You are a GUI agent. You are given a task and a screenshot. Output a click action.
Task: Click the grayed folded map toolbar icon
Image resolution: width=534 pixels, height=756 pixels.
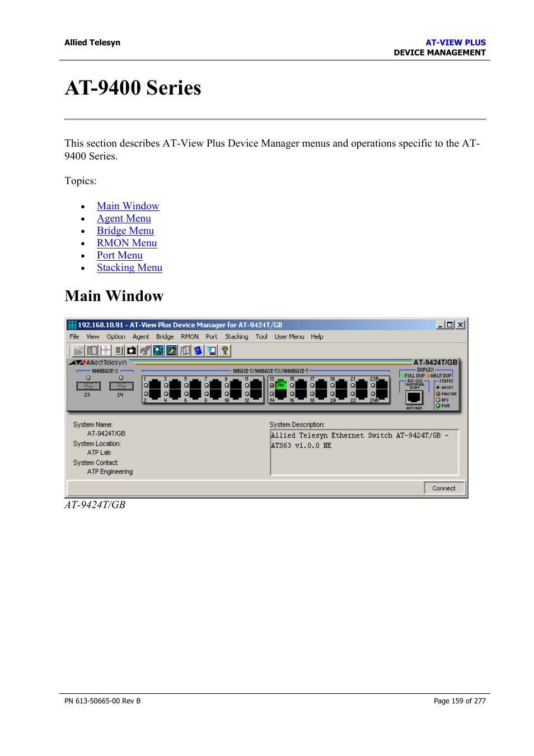click(185, 350)
